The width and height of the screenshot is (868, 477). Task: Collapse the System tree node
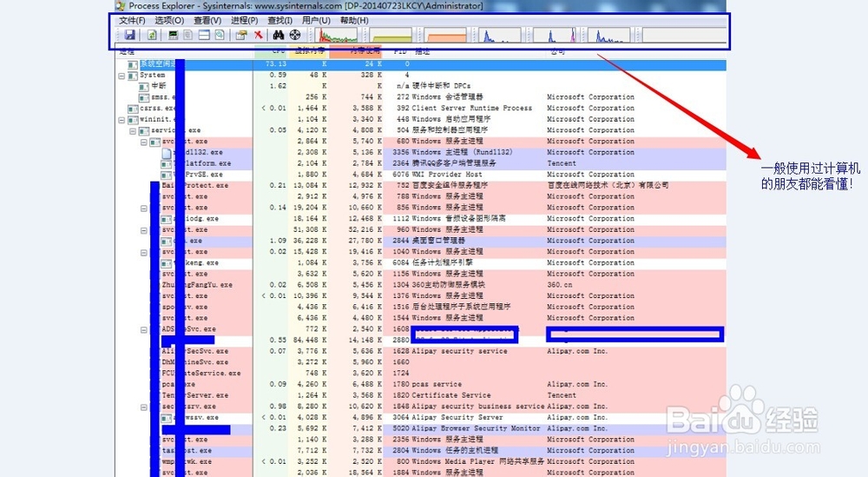[x=122, y=76]
